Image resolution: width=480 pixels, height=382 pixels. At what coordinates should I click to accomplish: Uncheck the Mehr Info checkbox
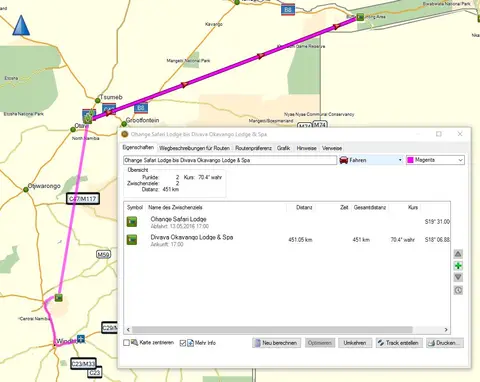coord(183,343)
